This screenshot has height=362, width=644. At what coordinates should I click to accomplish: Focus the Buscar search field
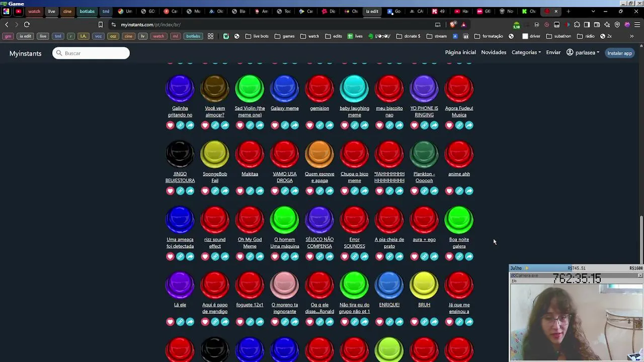click(91, 53)
